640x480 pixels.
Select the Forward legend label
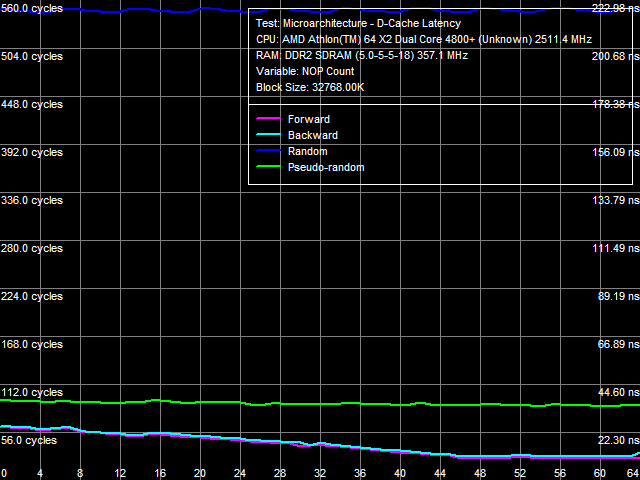(x=308, y=119)
